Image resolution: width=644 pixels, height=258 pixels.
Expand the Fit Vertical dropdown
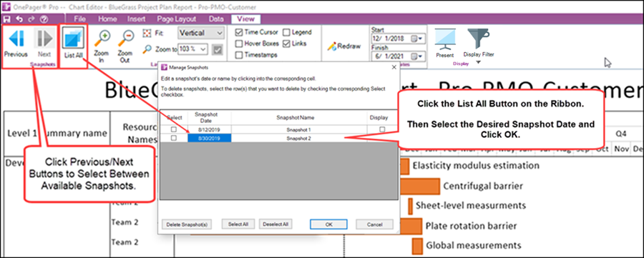tap(201, 33)
